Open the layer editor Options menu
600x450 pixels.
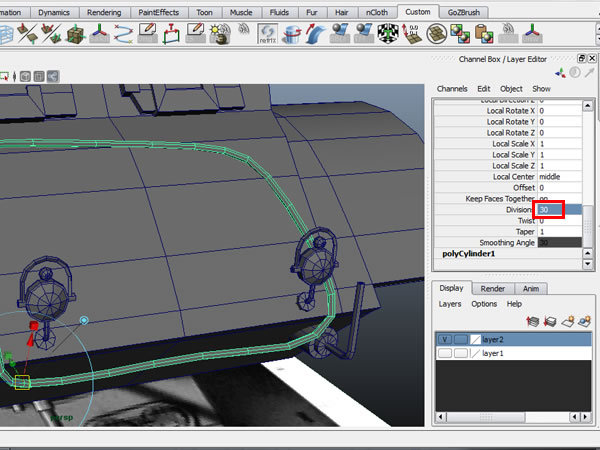484,304
